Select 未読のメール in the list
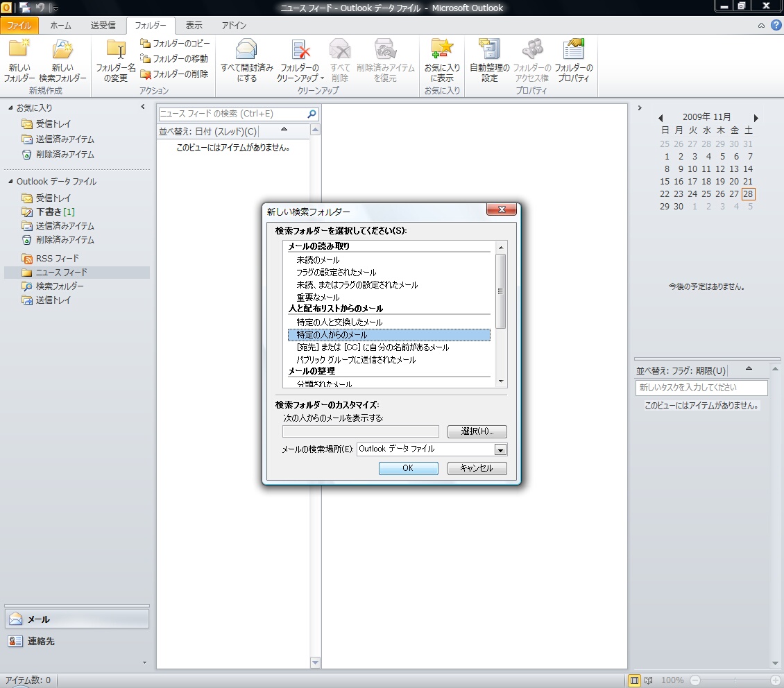 tap(318, 260)
